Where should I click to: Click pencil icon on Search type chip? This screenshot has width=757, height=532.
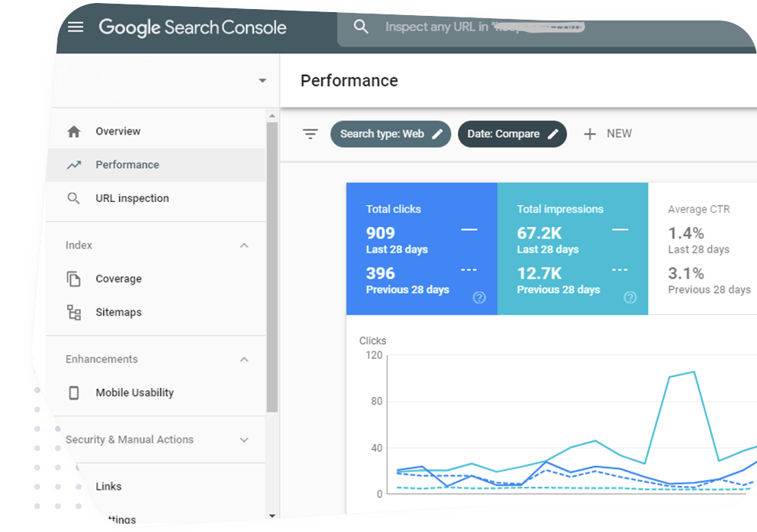coord(438,134)
